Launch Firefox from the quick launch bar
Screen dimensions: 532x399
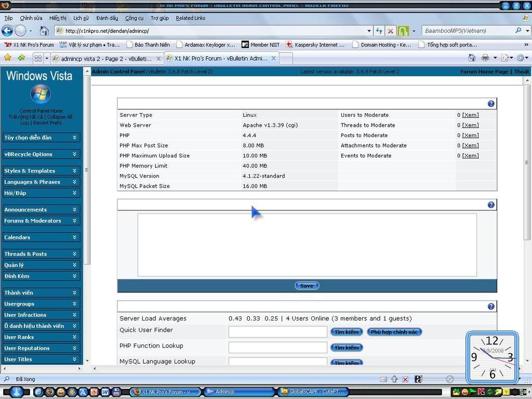[x=49, y=392]
